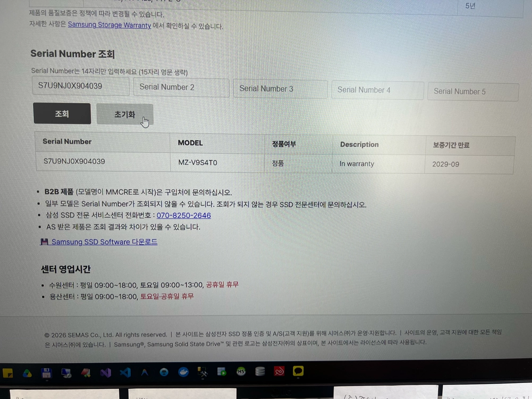Click the red 공휴일 휴무 text
Screen dimensions: 532x399
coord(222,285)
